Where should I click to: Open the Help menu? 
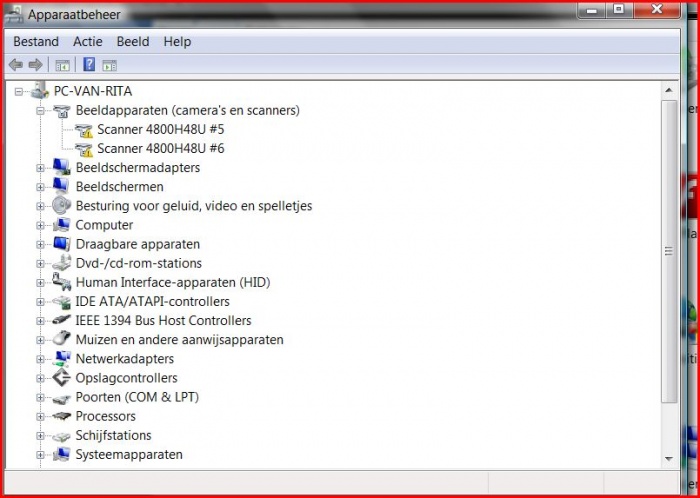point(177,42)
